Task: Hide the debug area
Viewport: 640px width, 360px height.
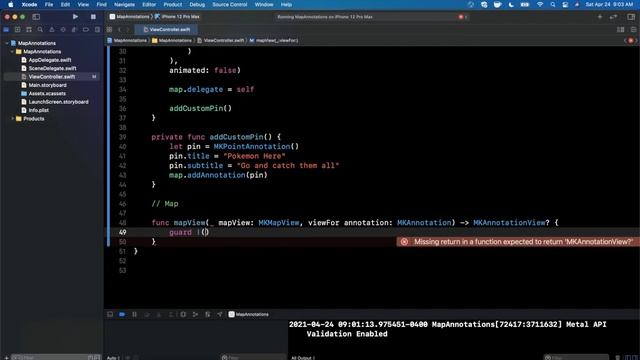Action: [x=110, y=314]
